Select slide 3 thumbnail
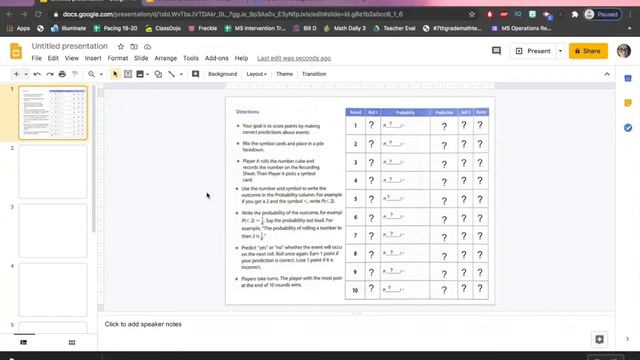 click(x=53, y=231)
